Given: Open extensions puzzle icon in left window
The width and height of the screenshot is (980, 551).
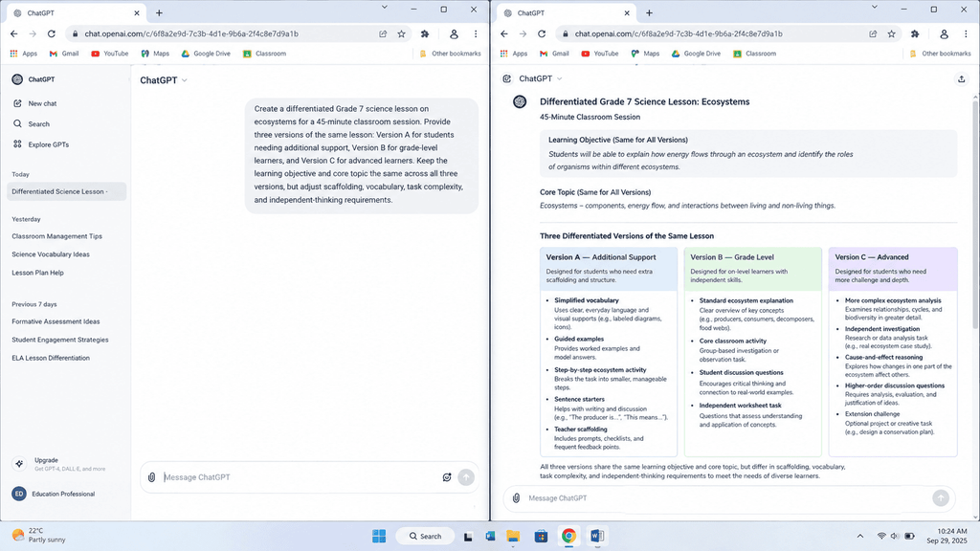Looking at the screenshot, I should click(425, 33).
